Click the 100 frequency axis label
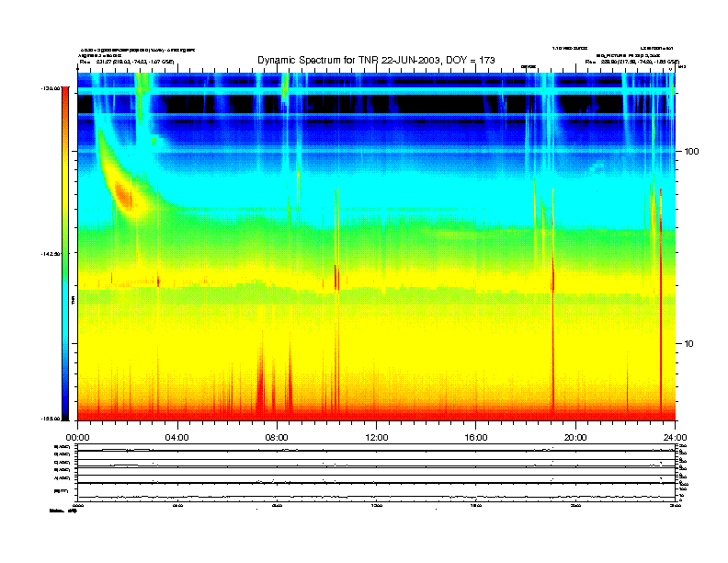This screenshot has height=563, width=728. coord(691,152)
